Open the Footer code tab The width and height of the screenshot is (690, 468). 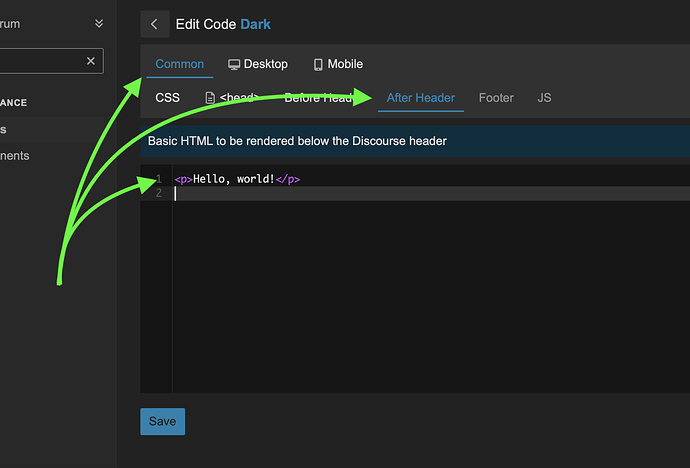click(x=496, y=98)
